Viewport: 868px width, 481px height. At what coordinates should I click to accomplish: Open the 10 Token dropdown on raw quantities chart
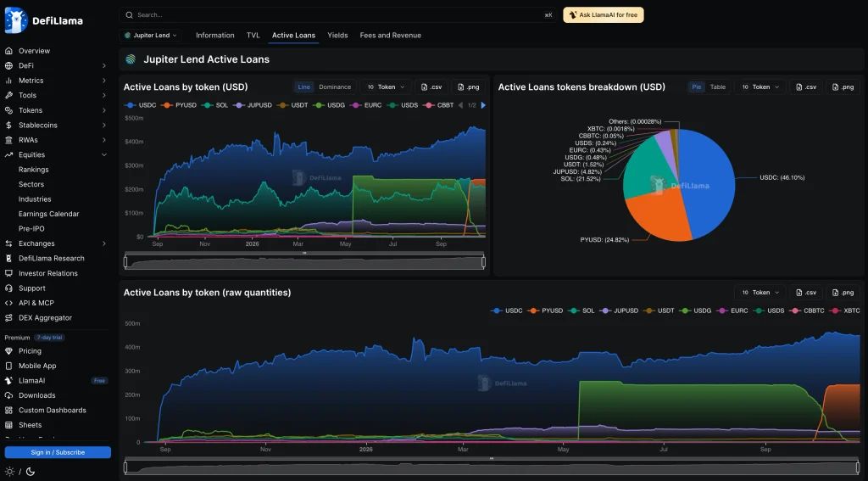click(760, 293)
